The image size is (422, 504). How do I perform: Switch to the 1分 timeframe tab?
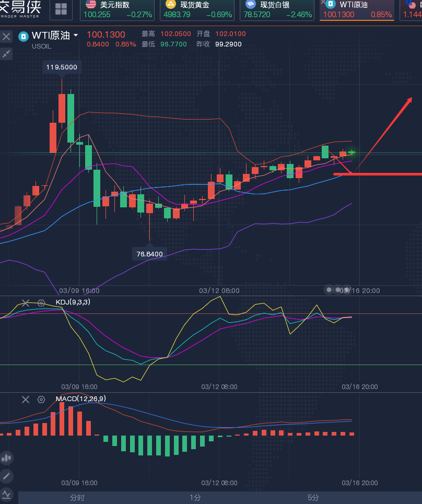tap(195, 498)
